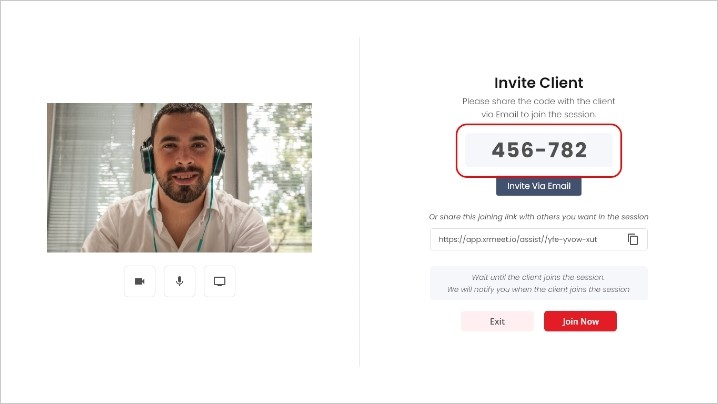Image resolution: width=718 pixels, height=404 pixels.
Task: Click the webcam preview video
Action: (180, 178)
